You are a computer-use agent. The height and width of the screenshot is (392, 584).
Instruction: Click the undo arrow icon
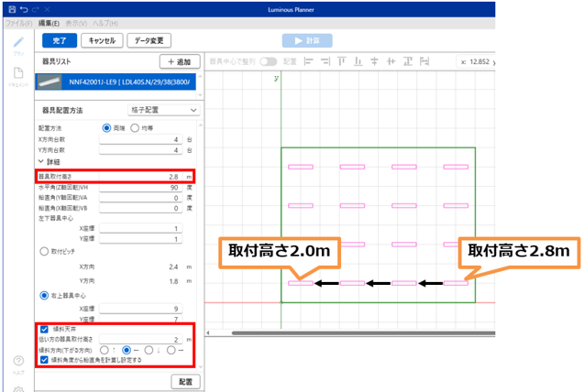(x=23, y=8)
